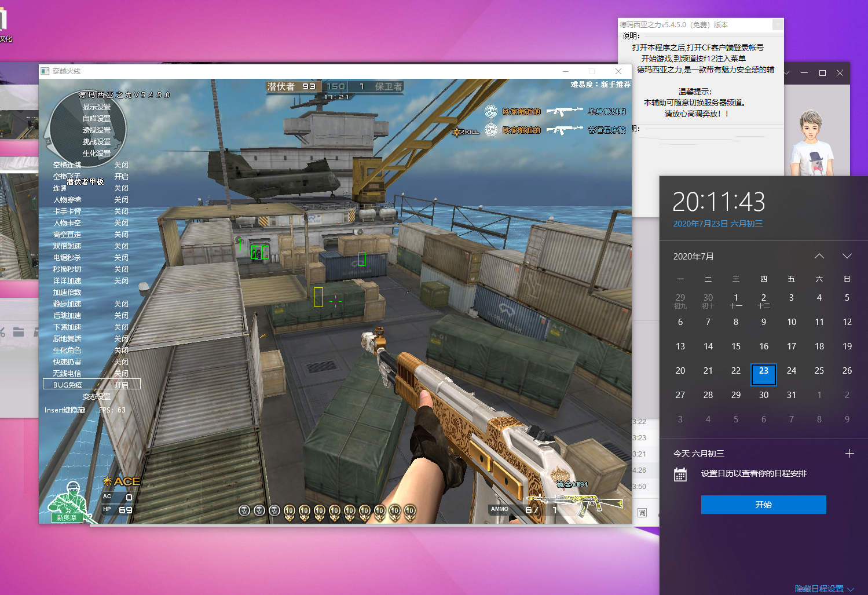The height and width of the screenshot is (595, 868).
Task: Collapse agenda via 隐藏日程设置 chevron
Action: click(851, 589)
